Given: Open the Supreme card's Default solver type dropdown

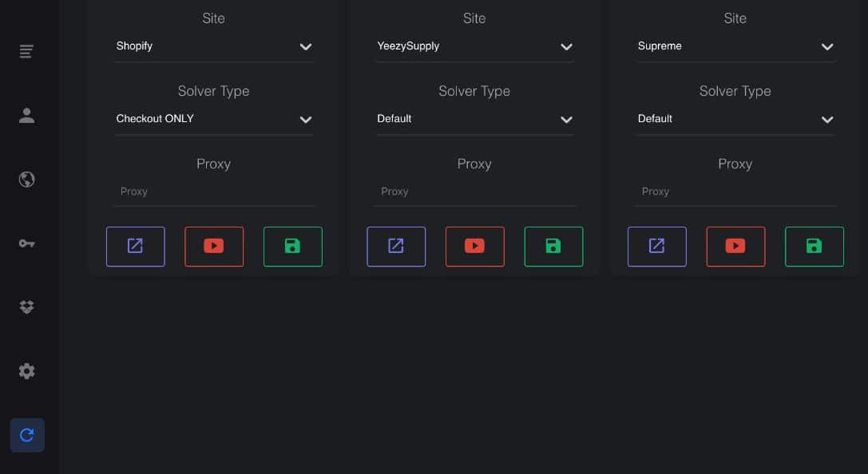Looking at the screenshot, I should pyautogui.click(x=735, y=119).
